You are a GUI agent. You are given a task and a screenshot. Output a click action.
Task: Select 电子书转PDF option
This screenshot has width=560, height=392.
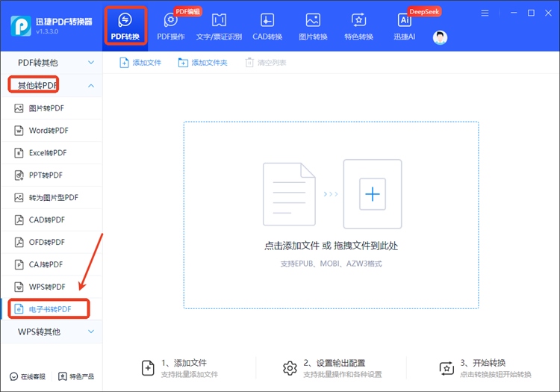[x=52, y=309]
